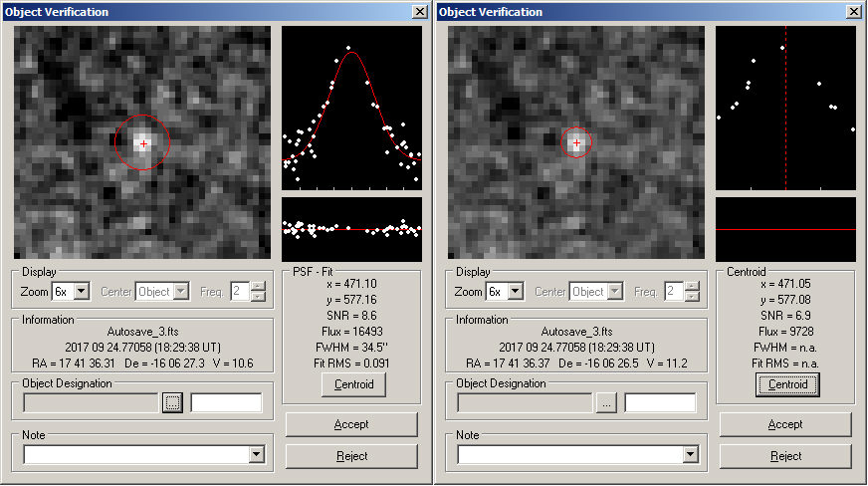Click 'Autosave_3.fts' file name in left window

(x=142, y=332)
